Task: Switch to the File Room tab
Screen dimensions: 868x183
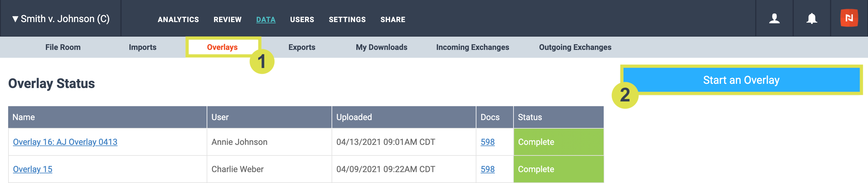Action: click(63, 47)
